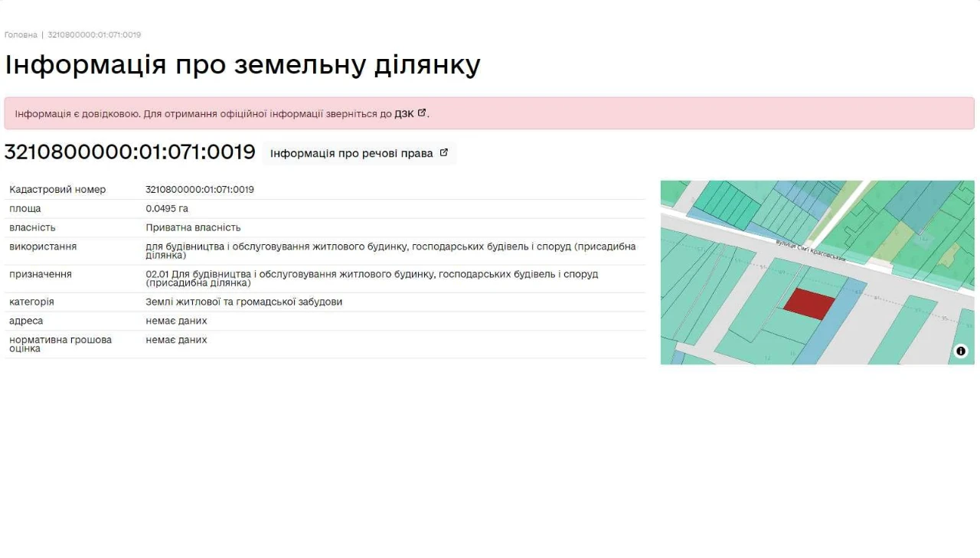980x558 pixels.
Task: Select the Приватна власність value
Action: pos(193,228)
